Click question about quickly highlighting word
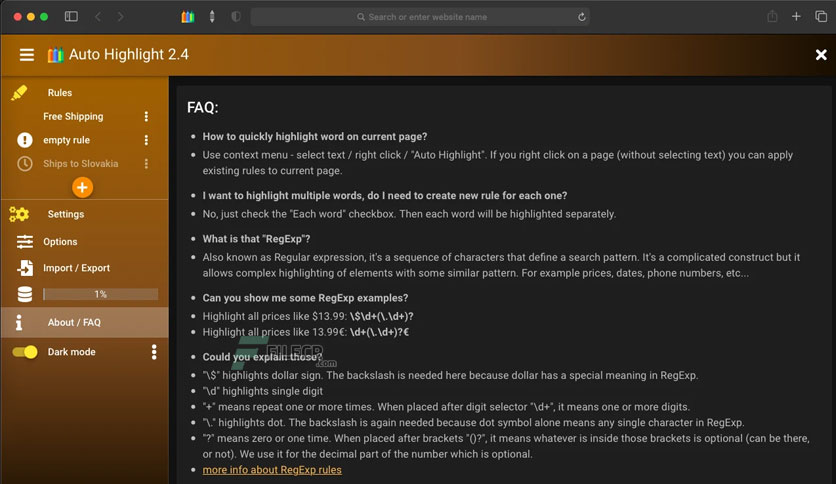This screenshot has height=484, width=836. tap(315, 136)
